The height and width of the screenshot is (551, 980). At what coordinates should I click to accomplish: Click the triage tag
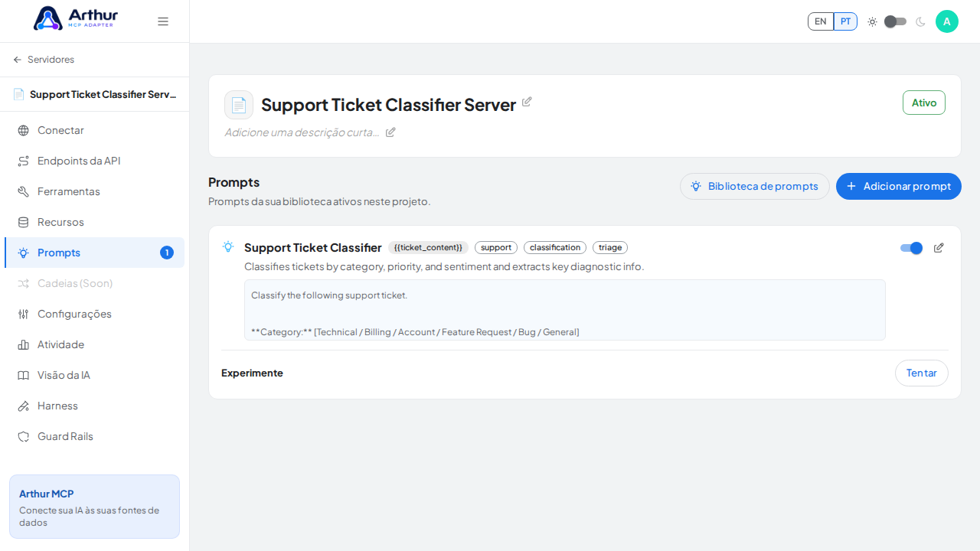610,248
